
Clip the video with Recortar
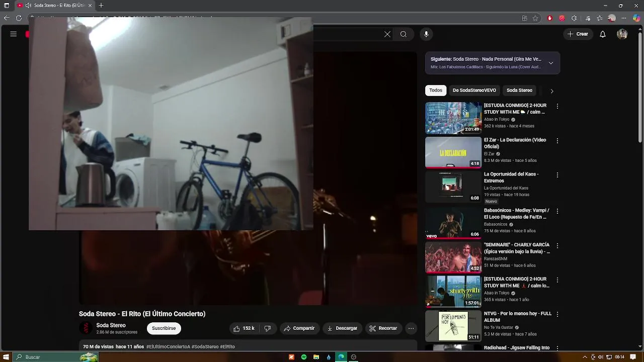tap(383, 328)
